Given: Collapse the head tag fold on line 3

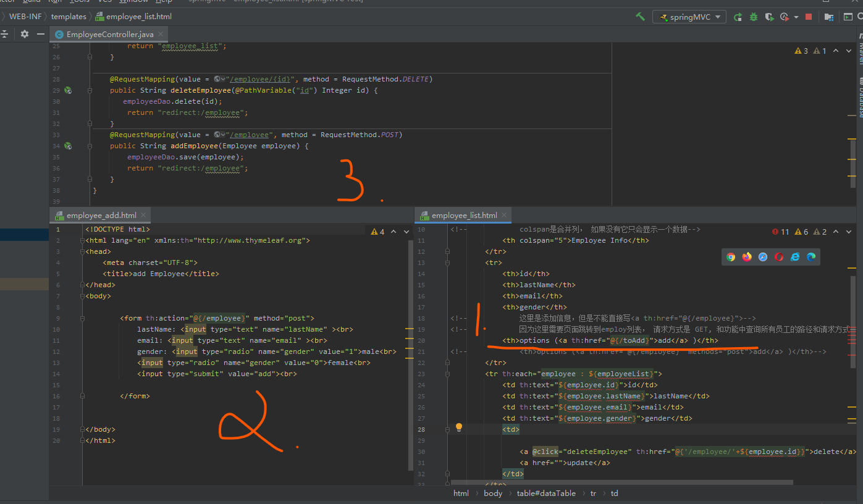Looking at the screenshot, I should pyautogui.click(x=81, y=251).
